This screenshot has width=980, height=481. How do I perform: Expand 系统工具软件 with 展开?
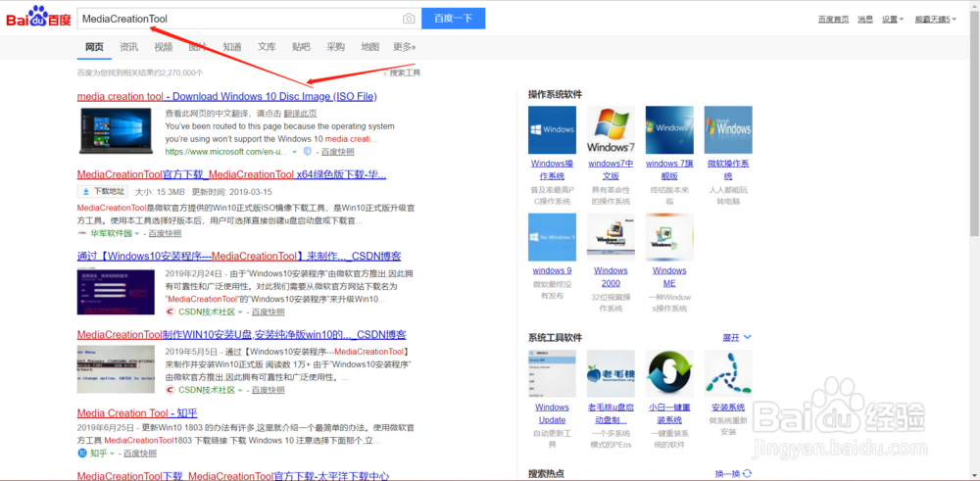tap(737, 337)
